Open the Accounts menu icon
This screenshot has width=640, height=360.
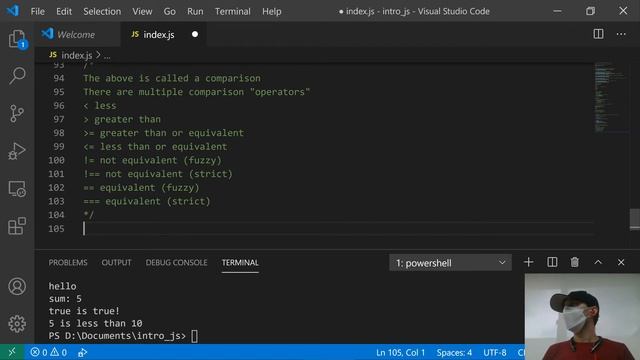pos(17,287)
